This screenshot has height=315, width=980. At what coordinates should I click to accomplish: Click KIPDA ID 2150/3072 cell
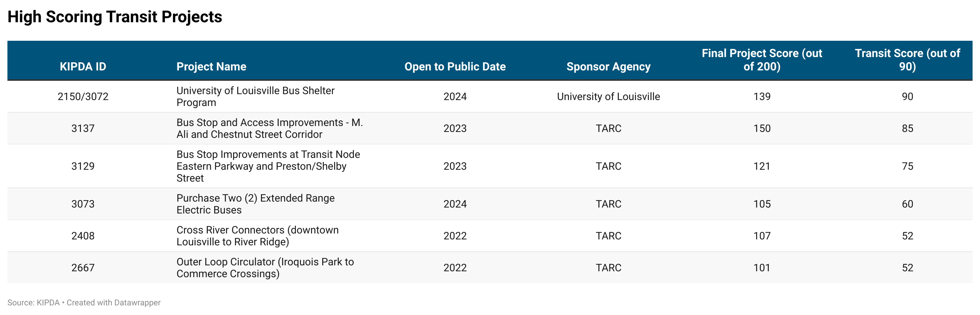pos(83,96)
